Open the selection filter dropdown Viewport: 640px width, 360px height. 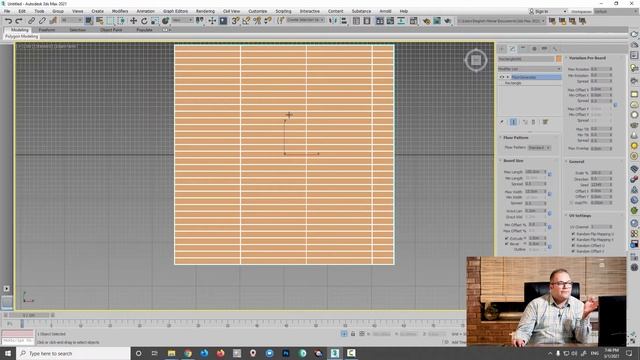(72, 20)
